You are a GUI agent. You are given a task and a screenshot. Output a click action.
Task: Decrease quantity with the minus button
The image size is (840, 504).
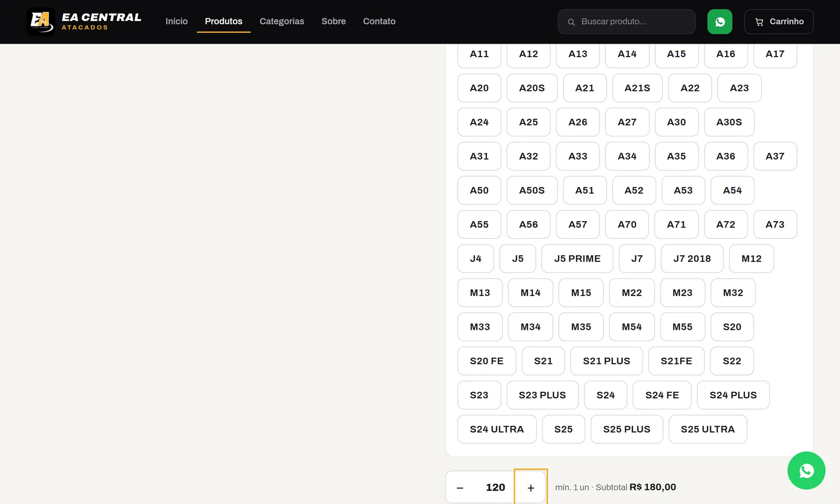tap(460, 488)
